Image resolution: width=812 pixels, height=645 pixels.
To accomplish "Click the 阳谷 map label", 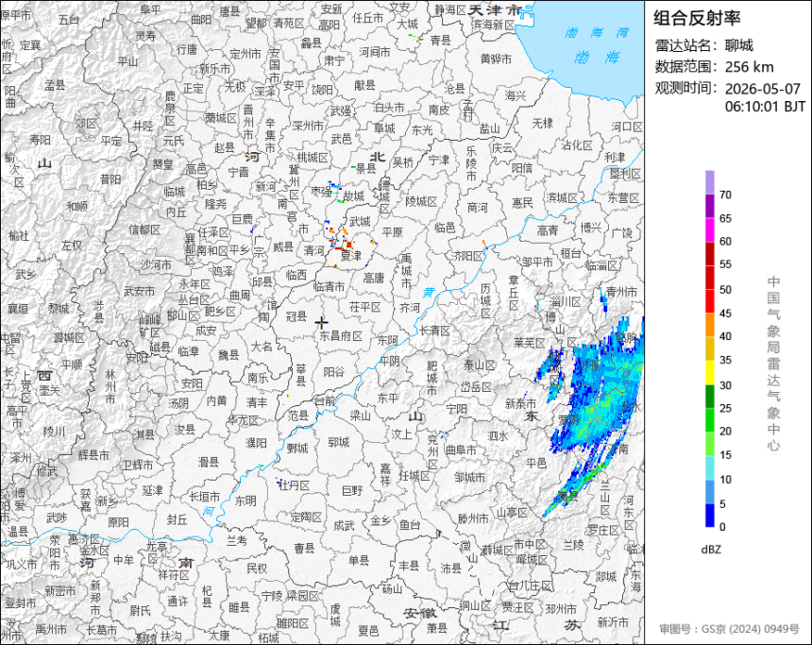I will click(x=333, y=371).
